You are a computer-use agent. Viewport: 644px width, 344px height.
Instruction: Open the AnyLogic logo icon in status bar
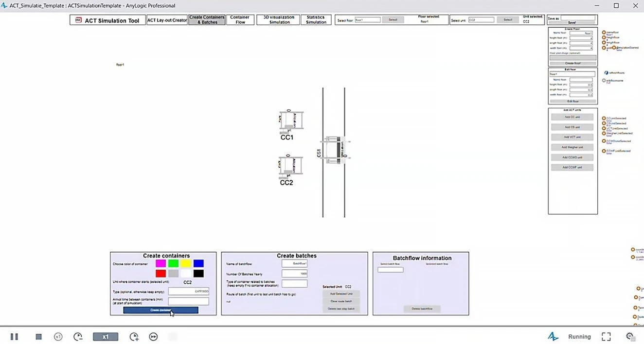[x=553, y=337]
